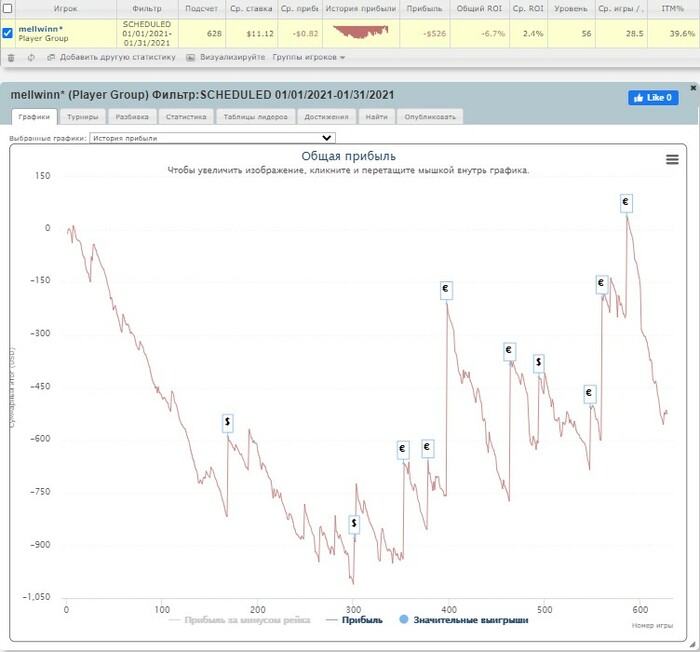
Task: Click the copy icon before Добавить другую статистику
Action: pos(51,58)
